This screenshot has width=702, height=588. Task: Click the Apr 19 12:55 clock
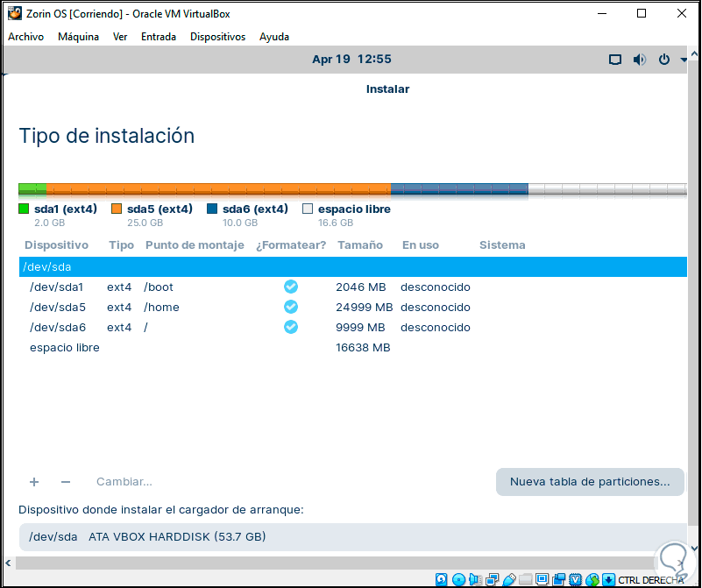[351, 59]
